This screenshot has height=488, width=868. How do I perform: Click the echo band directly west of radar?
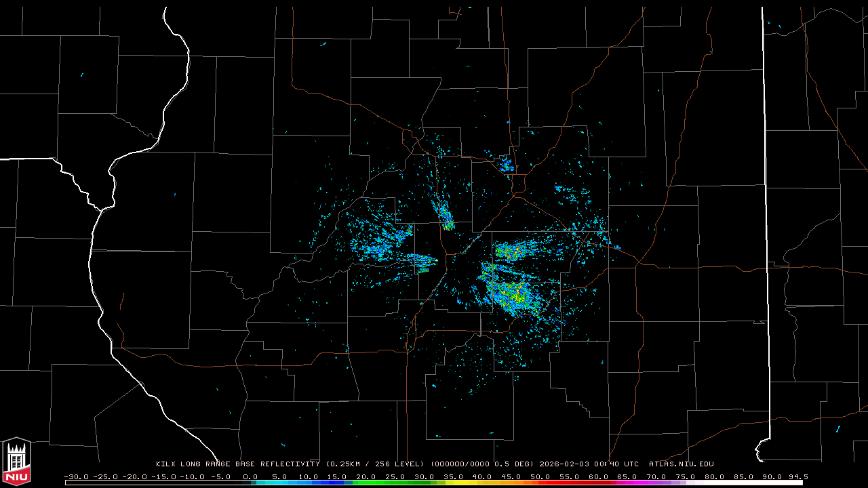[420, 258]
